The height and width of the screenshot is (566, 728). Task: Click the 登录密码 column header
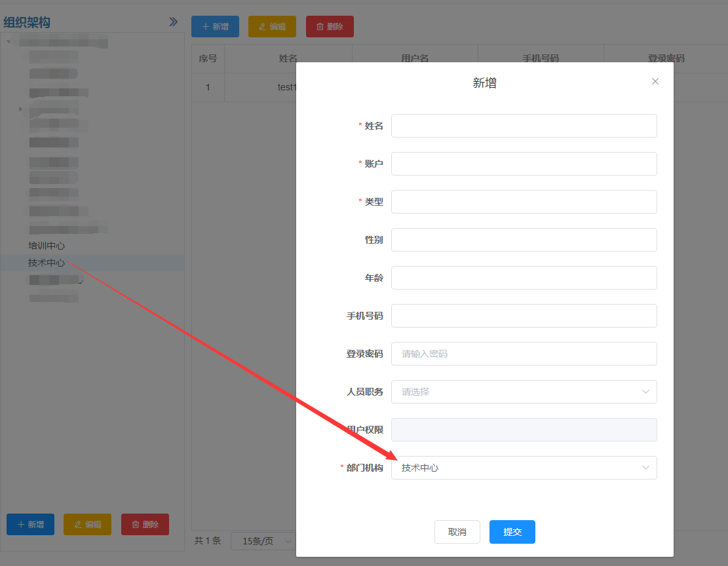tap(666, 58)
